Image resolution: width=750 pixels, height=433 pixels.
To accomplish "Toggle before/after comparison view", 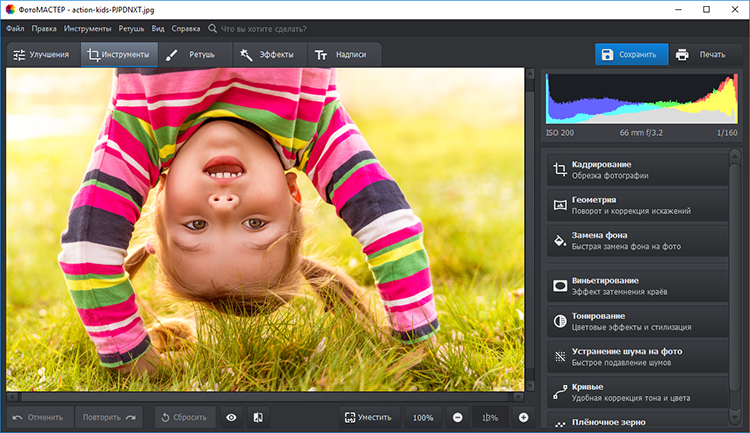I will tap(258, 417).
